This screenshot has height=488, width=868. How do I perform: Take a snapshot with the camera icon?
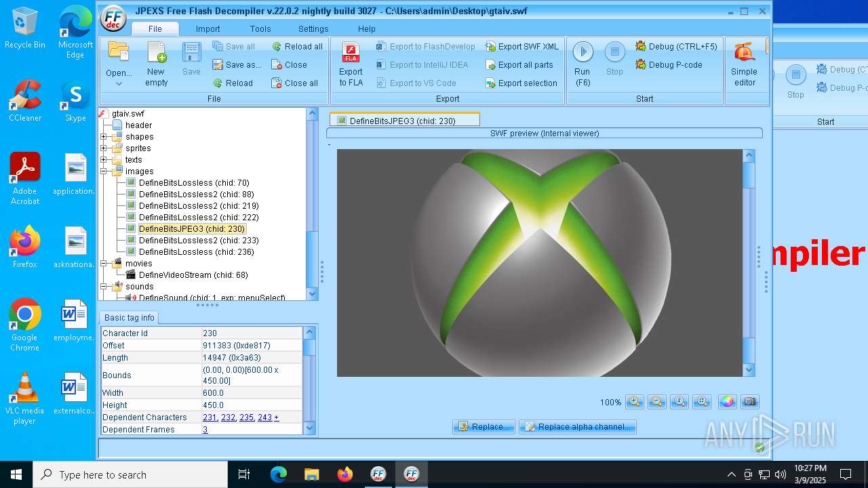[x=749, y=402]
